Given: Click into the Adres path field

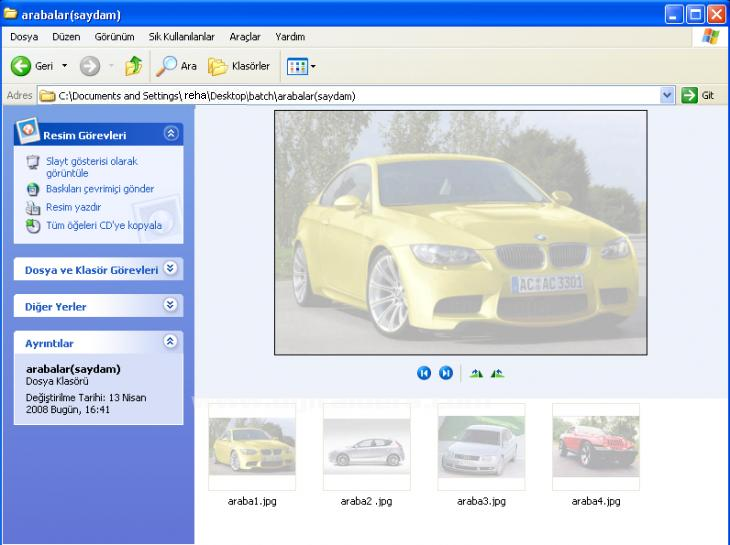Looking at the screenshot, I should tap(357, 96).
